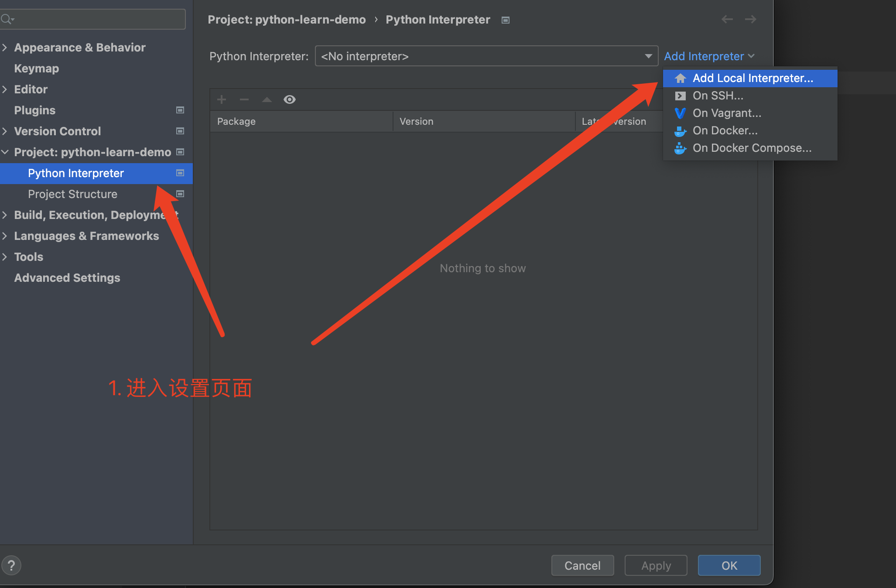896x588 pixels.
Task: Click the On Docker whale icon
Action: (x=680, y=131)
